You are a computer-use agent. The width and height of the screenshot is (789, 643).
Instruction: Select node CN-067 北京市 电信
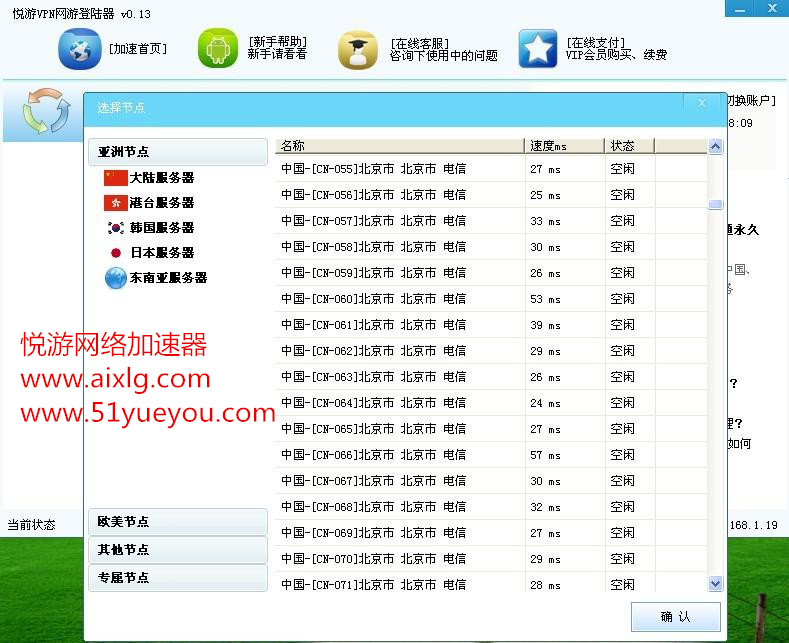[x=491, y=481]
